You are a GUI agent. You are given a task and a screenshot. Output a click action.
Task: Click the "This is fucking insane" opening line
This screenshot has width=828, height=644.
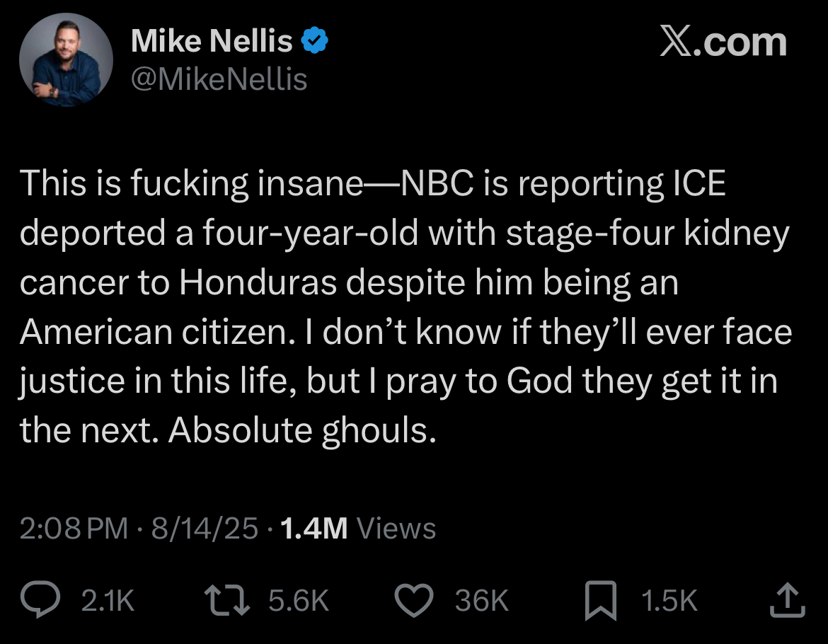pos(191,184)
